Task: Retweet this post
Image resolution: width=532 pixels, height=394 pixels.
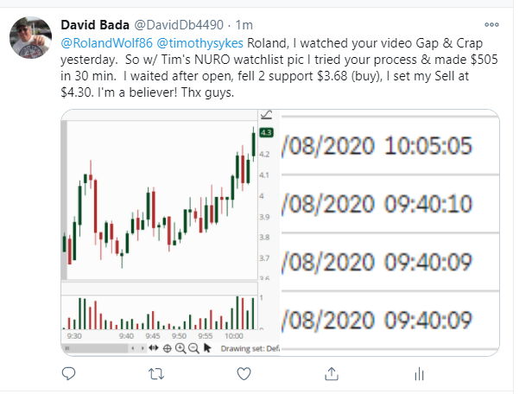Action: point(156,373)
